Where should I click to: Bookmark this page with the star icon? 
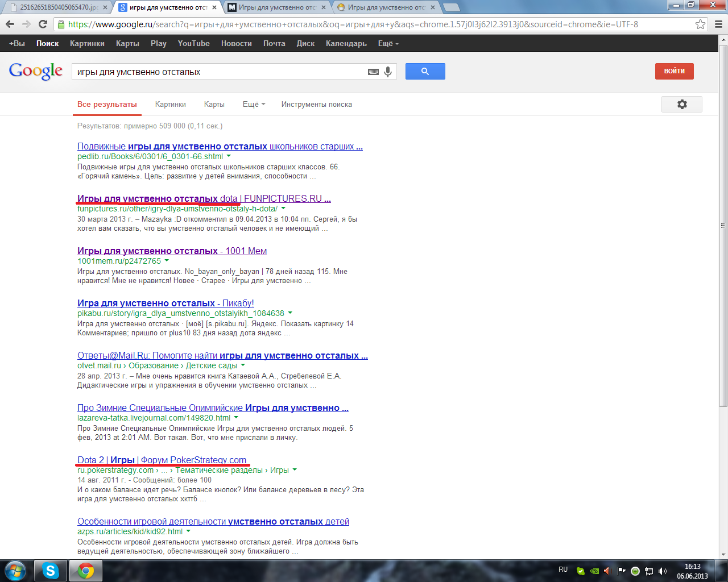point(701,24)
